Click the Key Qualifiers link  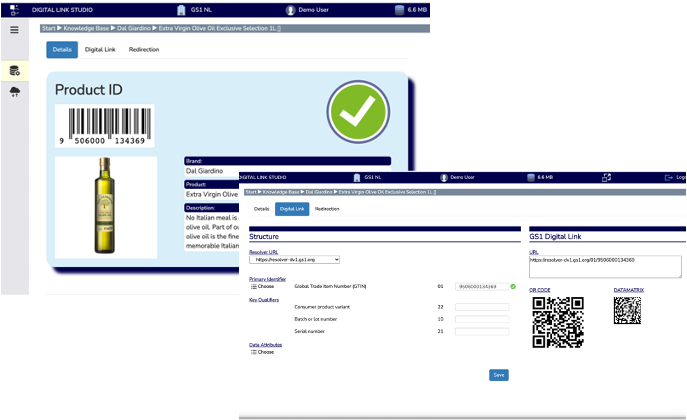tap(264, 300)
